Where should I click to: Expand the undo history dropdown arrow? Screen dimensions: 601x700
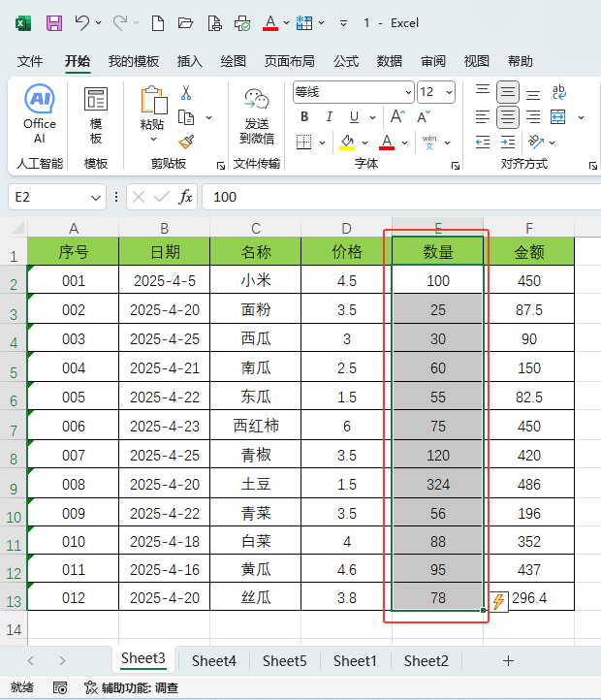click(x=98, y=22)
